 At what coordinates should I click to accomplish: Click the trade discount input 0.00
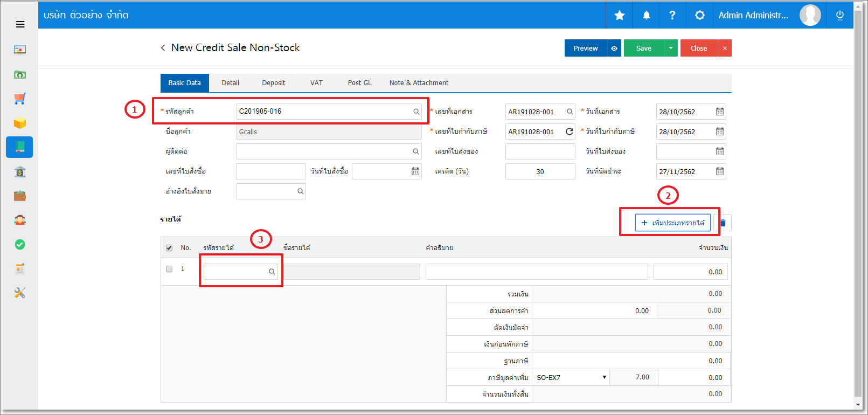click(594, 310)
